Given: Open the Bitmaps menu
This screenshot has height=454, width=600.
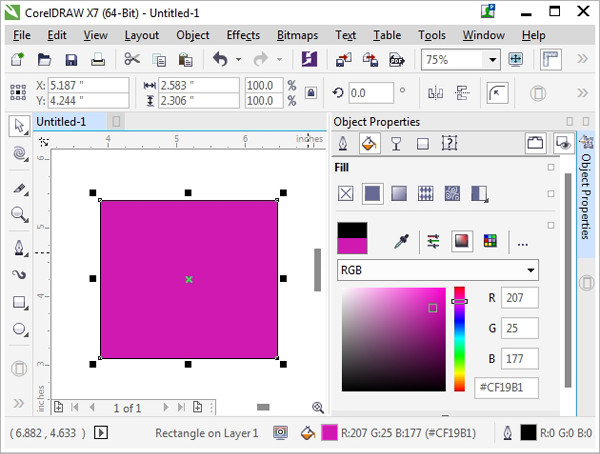Looking at the screenshot, I should [x=297, y=35].
